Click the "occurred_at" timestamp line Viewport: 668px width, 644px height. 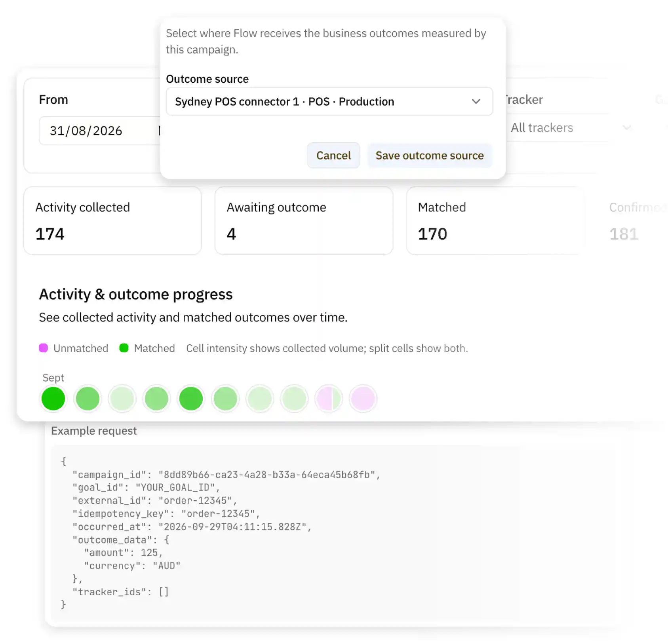(192, 527)
